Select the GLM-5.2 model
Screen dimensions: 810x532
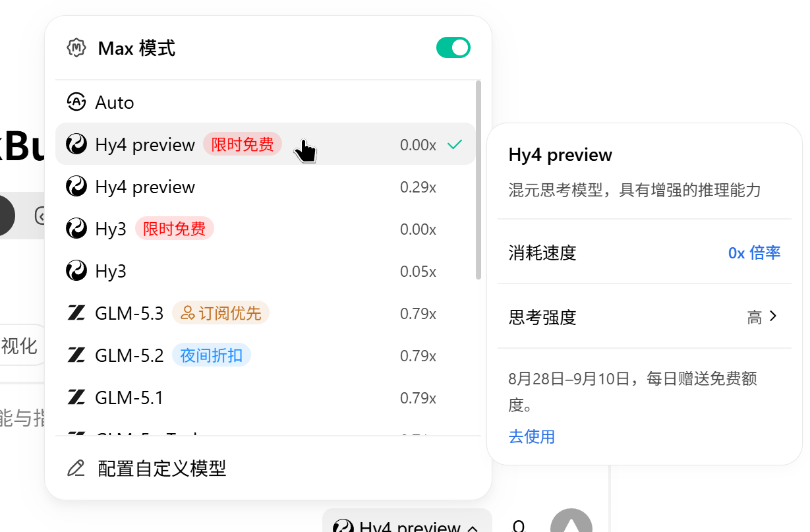[x=265, y=355]
